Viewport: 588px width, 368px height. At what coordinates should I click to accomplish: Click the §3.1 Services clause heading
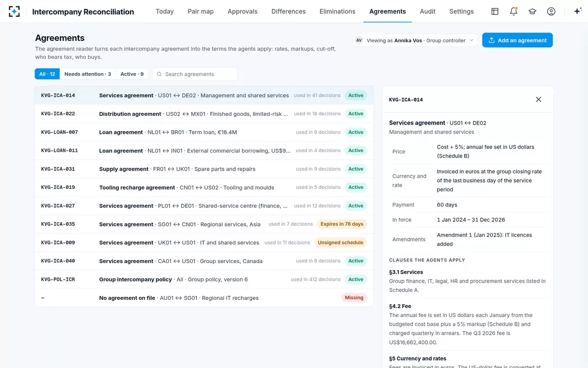(406, 272)
